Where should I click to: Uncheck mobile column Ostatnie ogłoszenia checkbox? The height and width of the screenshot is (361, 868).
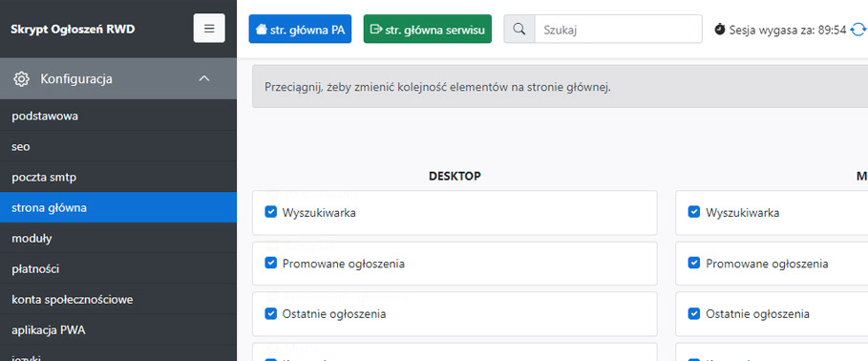coord(693,314)
